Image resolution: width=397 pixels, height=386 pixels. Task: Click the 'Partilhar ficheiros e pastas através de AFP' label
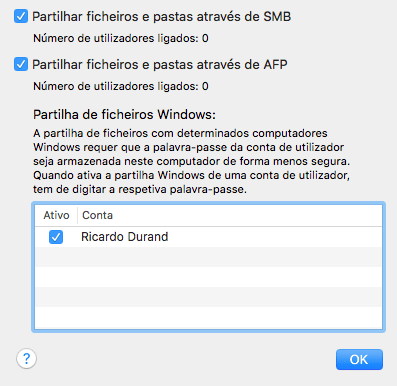160,64
